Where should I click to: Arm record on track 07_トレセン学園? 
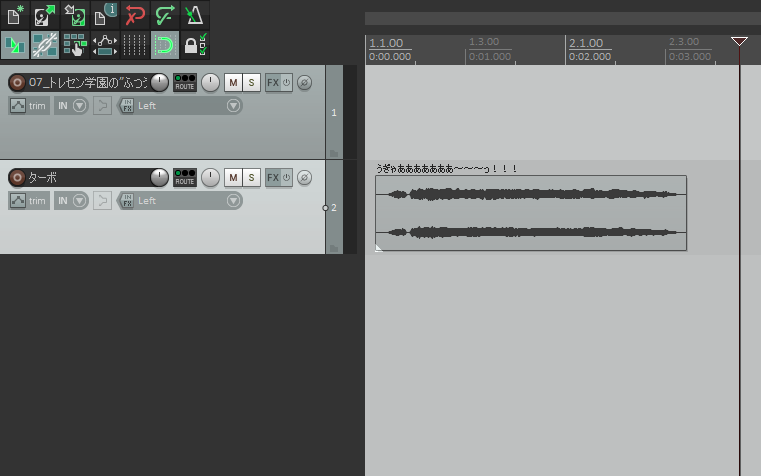pos(17,82)
